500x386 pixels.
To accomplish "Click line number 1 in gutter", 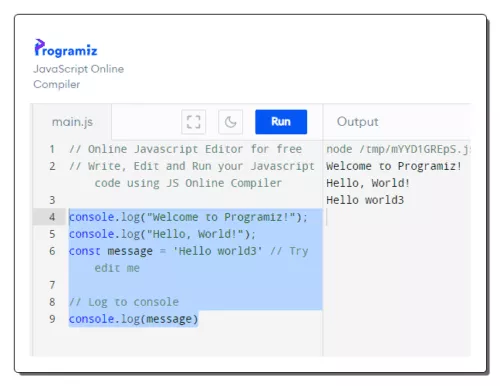I will coord(52,149).
